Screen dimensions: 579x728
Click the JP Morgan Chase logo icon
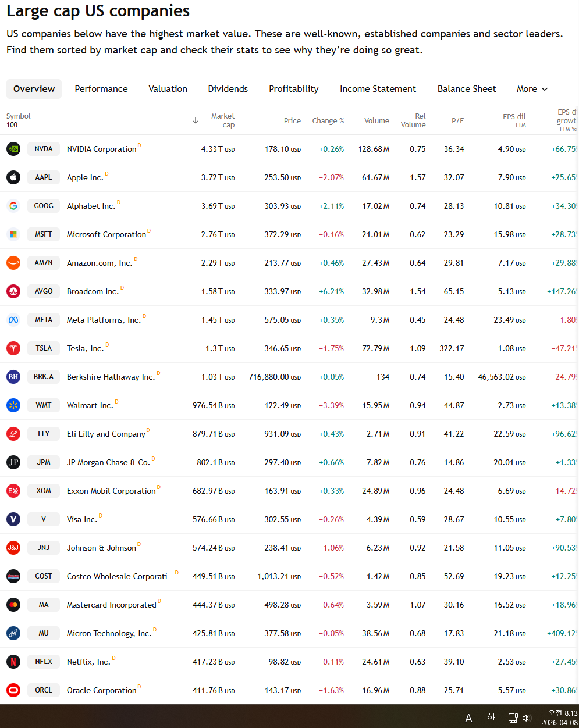pyautogui.click(x=13, y=462)
